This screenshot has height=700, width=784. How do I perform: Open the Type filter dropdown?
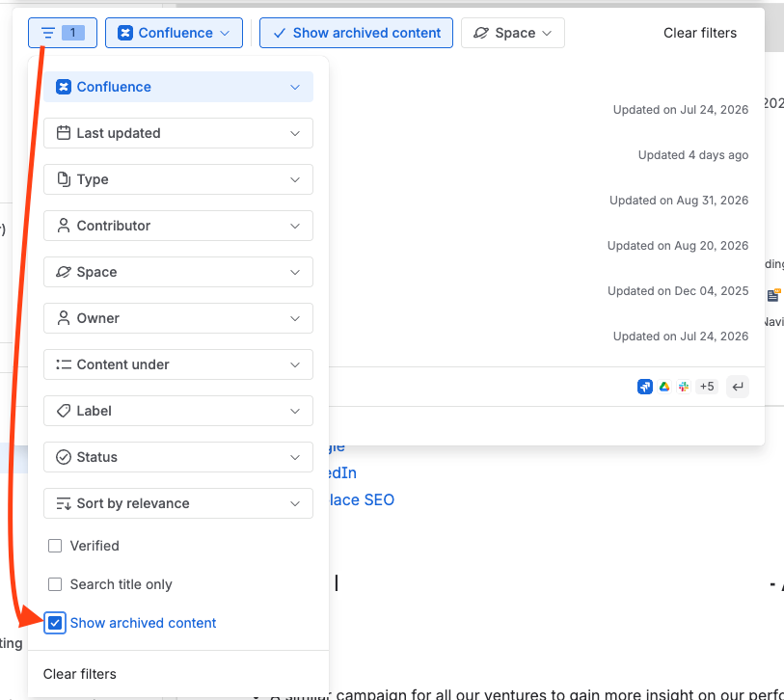(178, 179)
